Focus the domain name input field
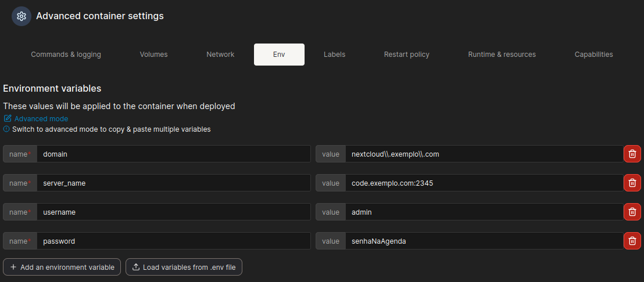The image size is (644, 282). pyautogui.click(x=173, y=154)
